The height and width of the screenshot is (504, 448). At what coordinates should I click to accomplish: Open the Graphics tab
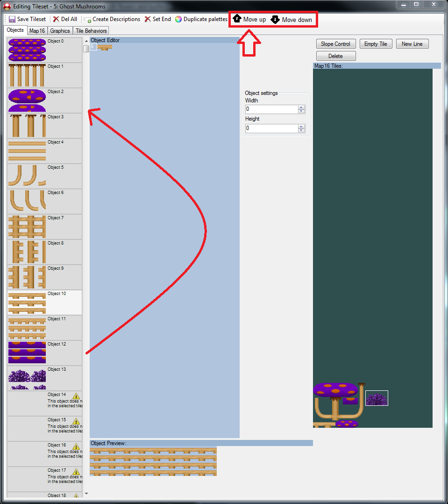[60, 31]
